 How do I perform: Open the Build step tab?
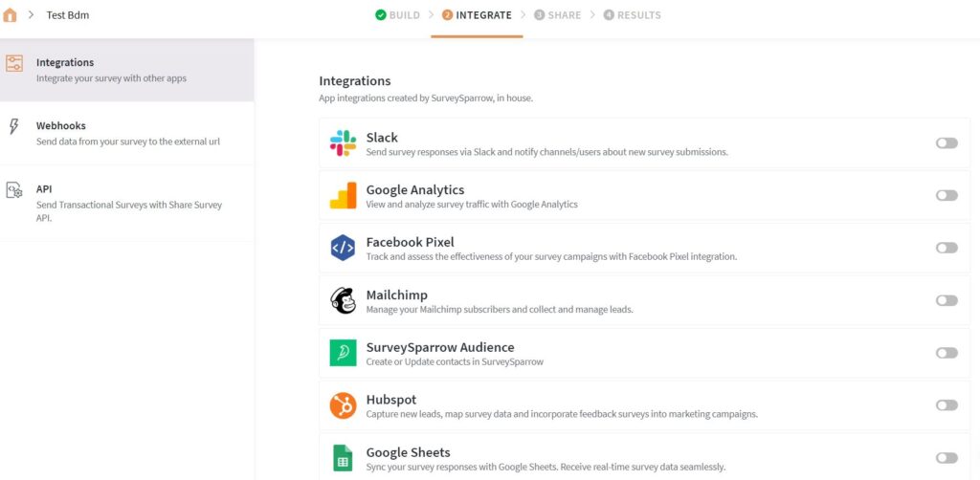pyautogui.click(x=397, y=15)
